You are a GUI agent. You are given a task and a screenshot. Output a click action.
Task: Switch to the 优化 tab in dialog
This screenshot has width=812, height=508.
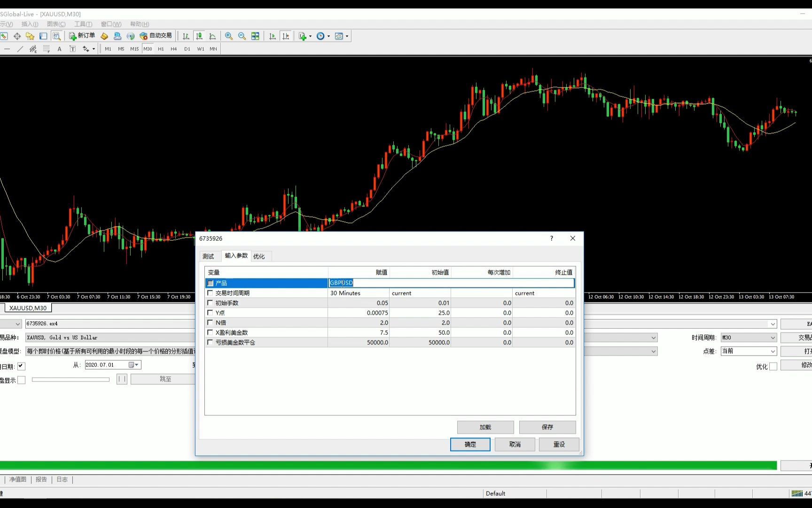tap(259, 256)
